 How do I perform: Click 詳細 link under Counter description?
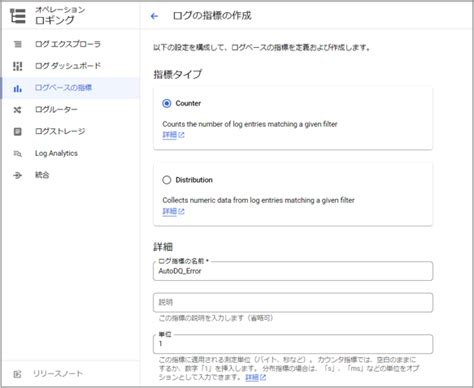pyautogui.click(x=169, y=135)
